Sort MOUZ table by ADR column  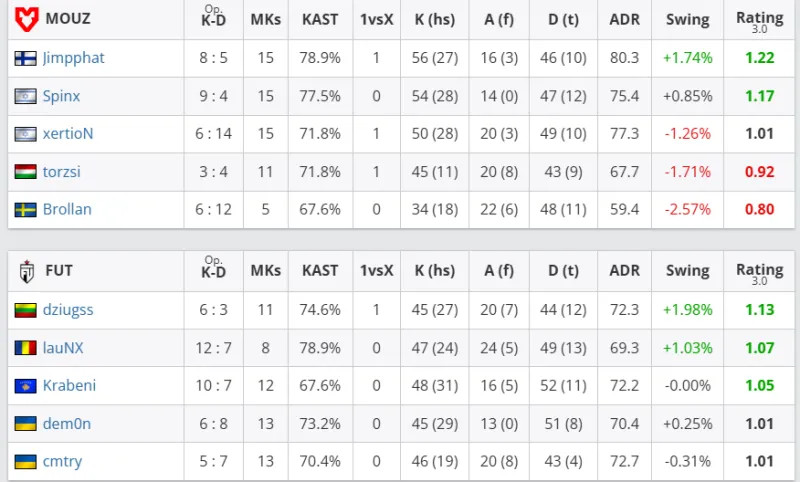(x=624, y=20)
